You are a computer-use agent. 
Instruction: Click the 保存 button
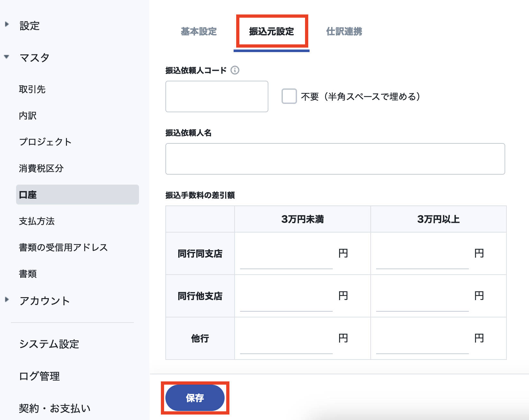click(x=195, y=398)
